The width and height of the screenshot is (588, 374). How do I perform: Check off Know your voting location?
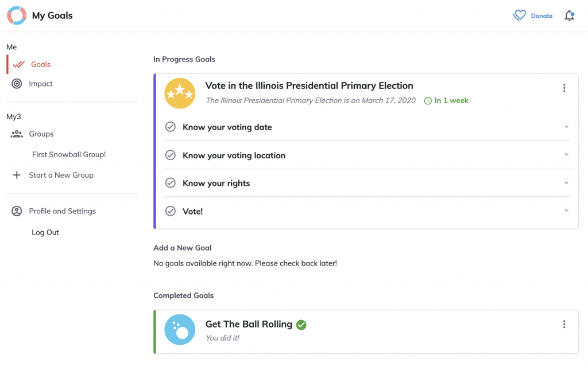[x=171, y=155]
